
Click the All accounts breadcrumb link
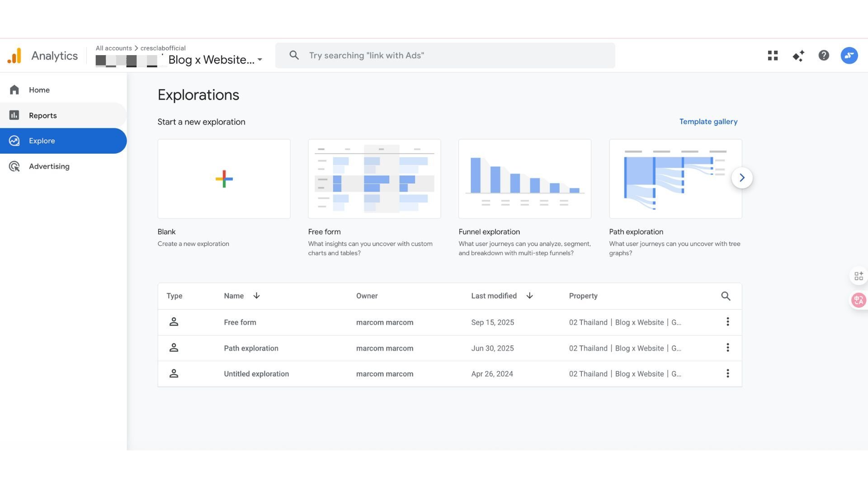pos(113,48)
